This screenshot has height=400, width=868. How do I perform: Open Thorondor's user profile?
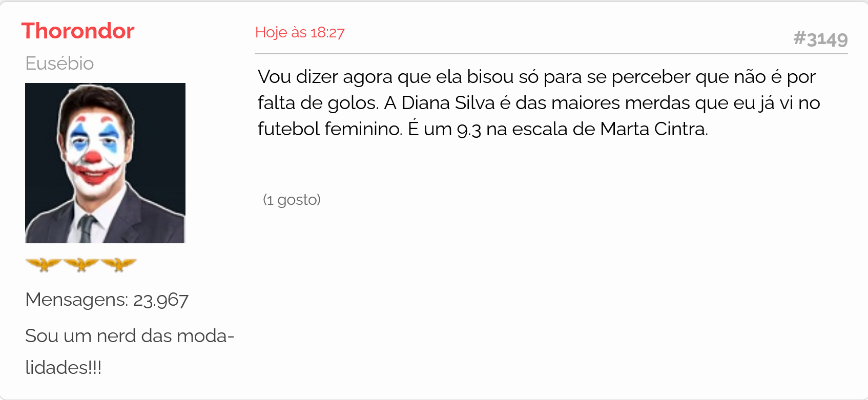click(x=78, y=31)
